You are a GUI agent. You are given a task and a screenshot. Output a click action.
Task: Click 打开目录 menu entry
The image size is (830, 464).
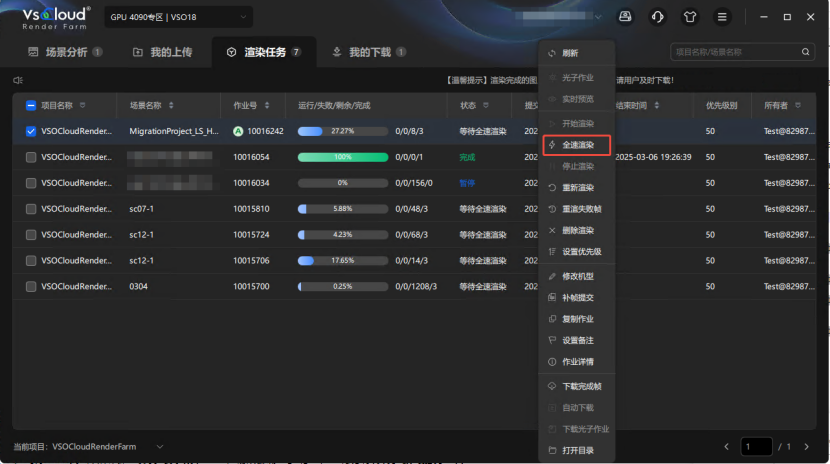(x=577, y=450)
